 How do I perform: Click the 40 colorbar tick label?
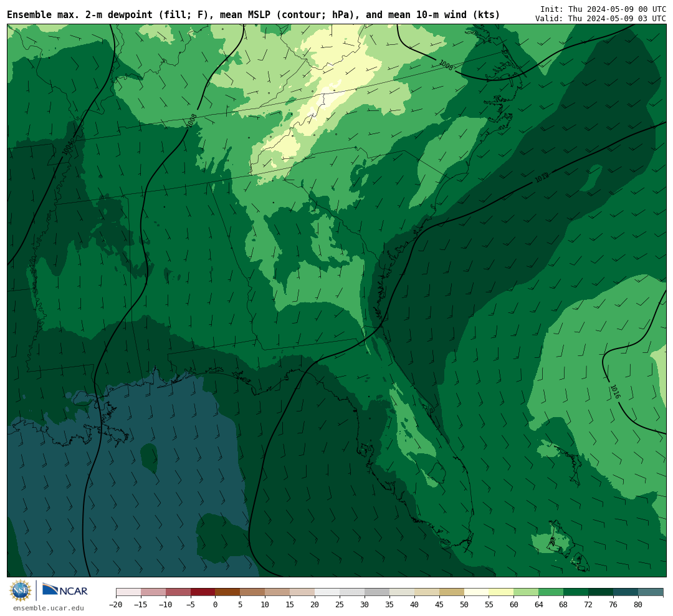click(414, 605)
